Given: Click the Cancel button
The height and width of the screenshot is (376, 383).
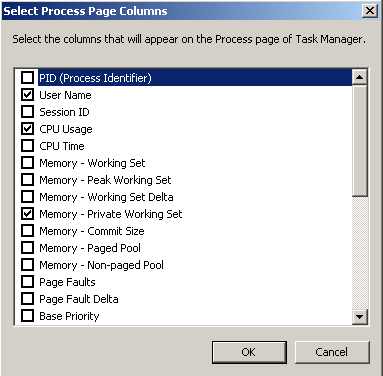Looking at the screenshot, I should (332, 352).
